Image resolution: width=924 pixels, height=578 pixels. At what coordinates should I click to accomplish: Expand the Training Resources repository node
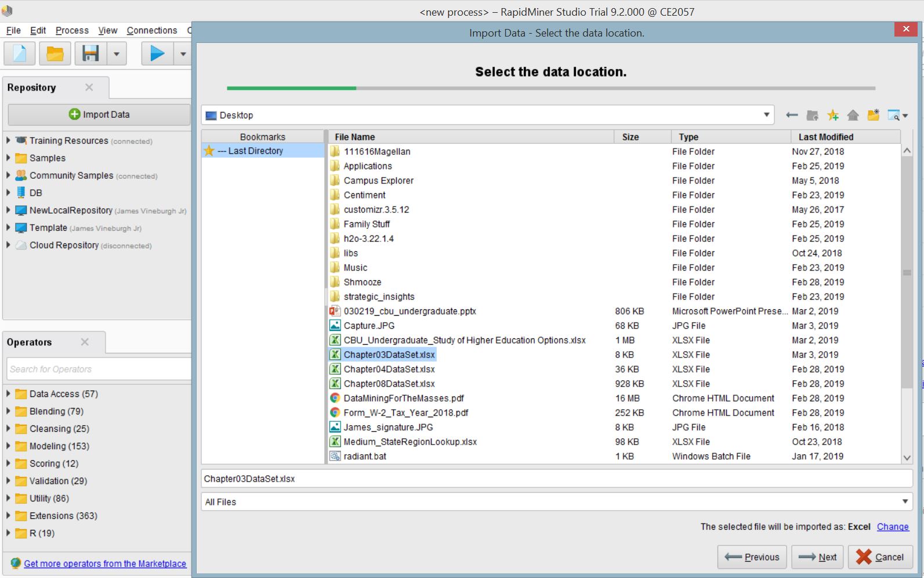pos(8,140)
